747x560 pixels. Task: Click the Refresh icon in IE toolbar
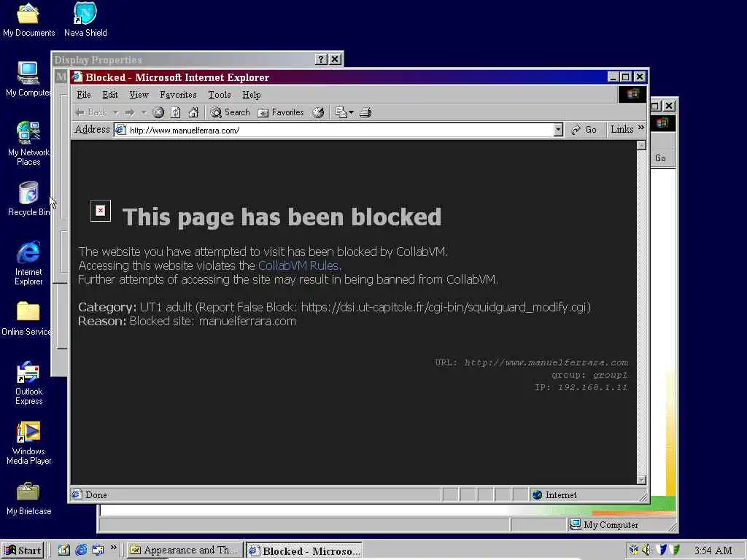click(x=175, y=112)
